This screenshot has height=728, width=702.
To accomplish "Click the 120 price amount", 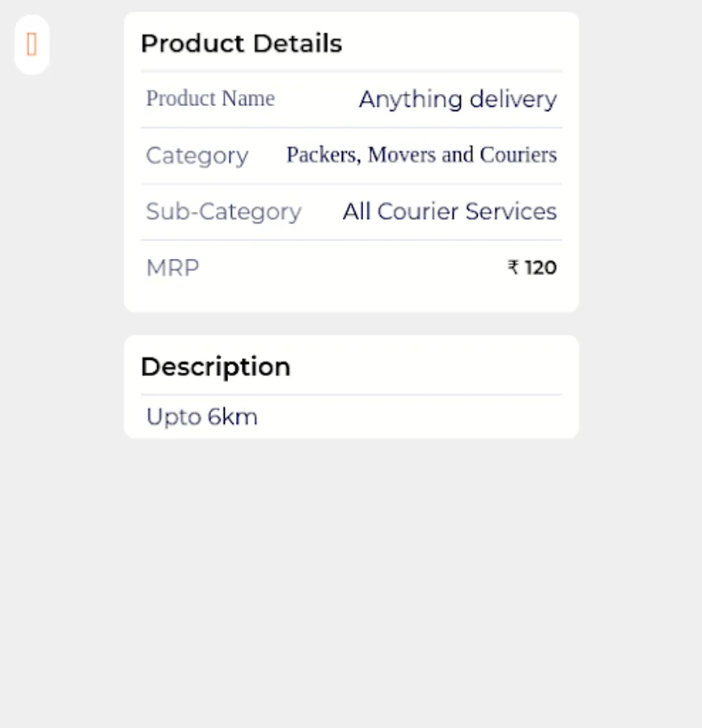I will click(541, 268).
